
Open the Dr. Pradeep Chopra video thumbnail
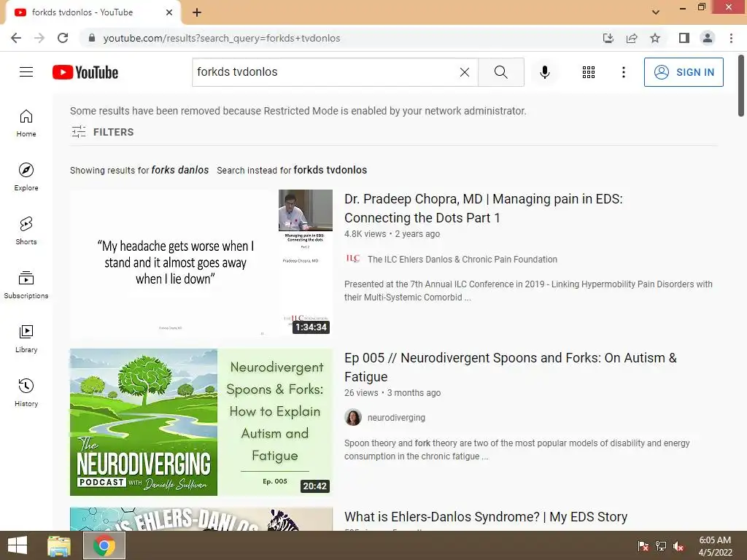coord(201,263)
